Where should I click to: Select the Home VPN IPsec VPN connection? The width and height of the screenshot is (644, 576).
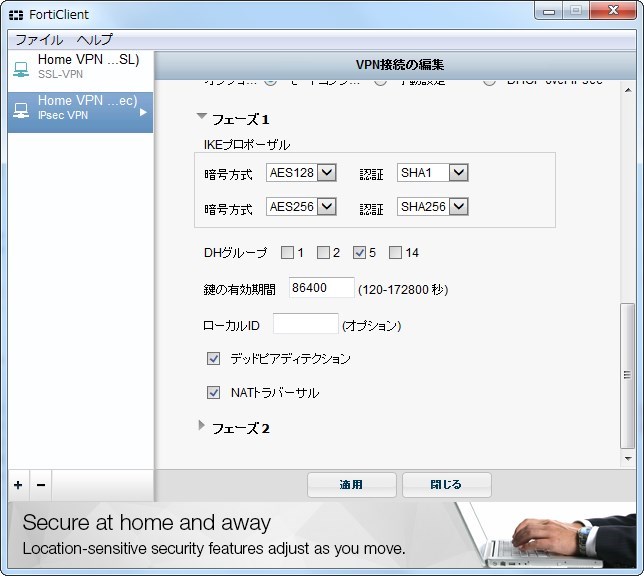click(x=80, y=113)
